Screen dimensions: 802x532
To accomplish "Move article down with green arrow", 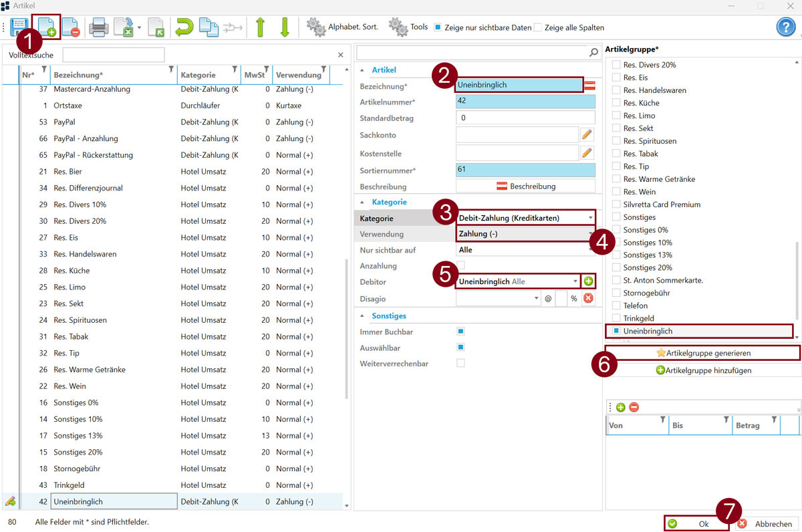I will [285, 27].
